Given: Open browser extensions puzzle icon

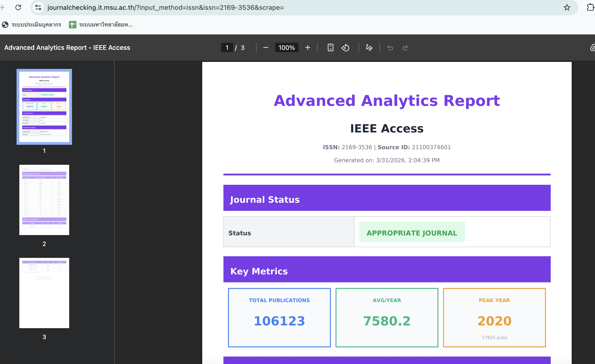Looking at the screenshot, I should click(x=590, y=7).
